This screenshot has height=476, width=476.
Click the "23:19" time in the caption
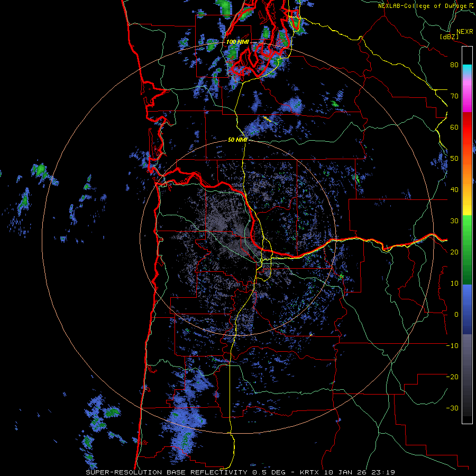pos(383,472)
